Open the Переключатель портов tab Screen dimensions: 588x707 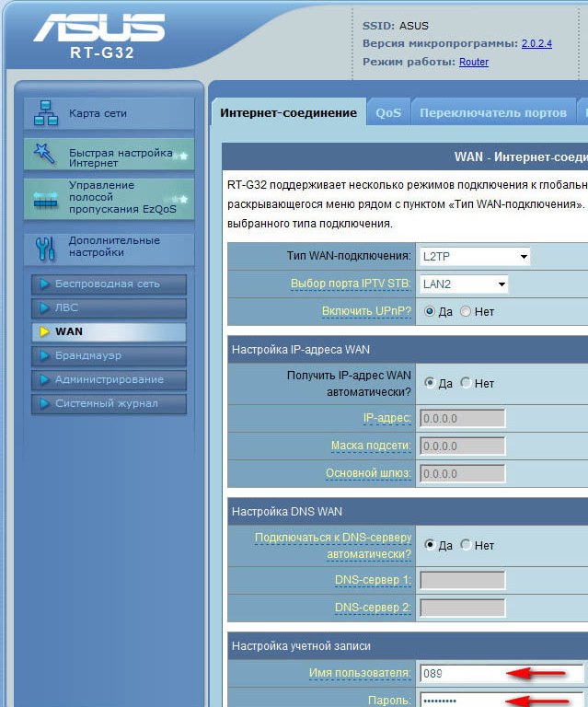pyautogui.click(x=493, y=112)
